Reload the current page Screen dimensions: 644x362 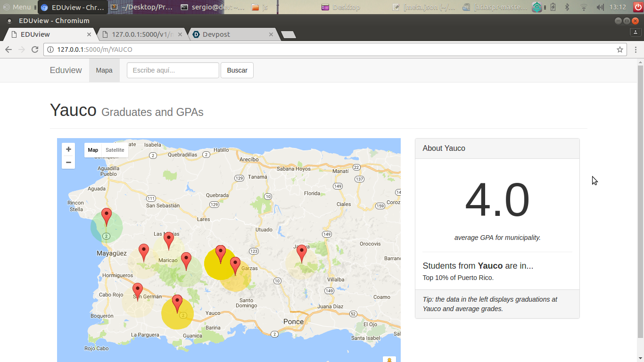(x=34, y=49)
